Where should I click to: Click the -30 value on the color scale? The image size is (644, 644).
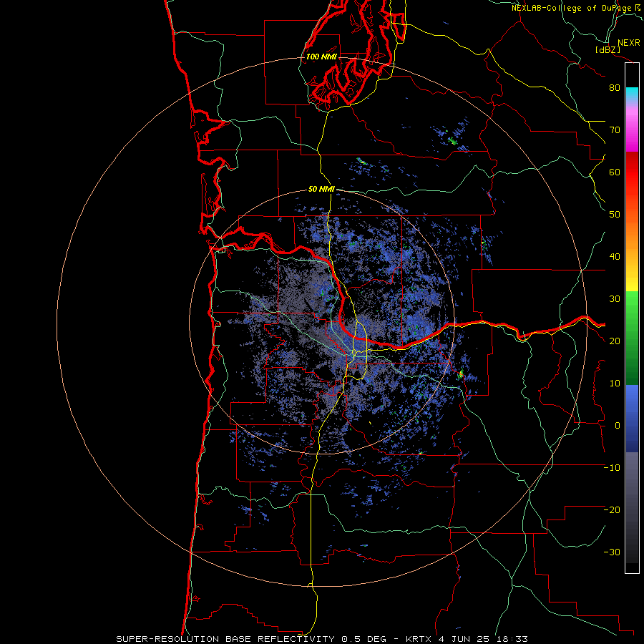pos(612,552)
